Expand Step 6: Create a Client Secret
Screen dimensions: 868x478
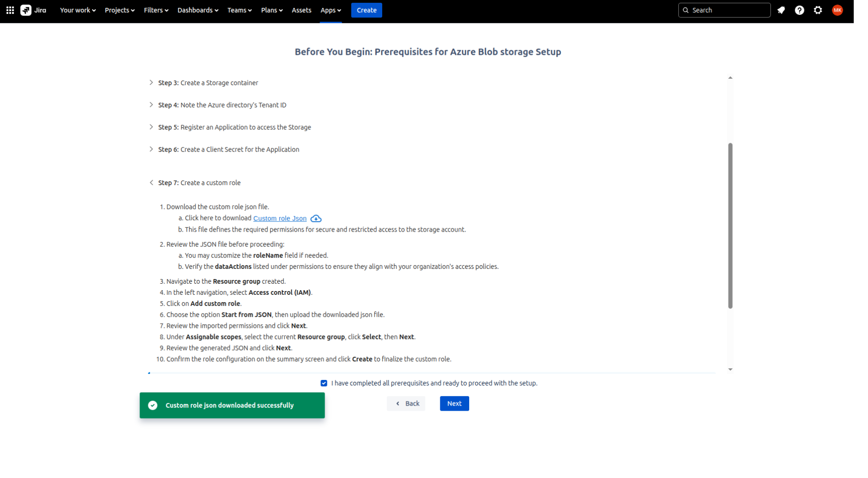[151, 149]
